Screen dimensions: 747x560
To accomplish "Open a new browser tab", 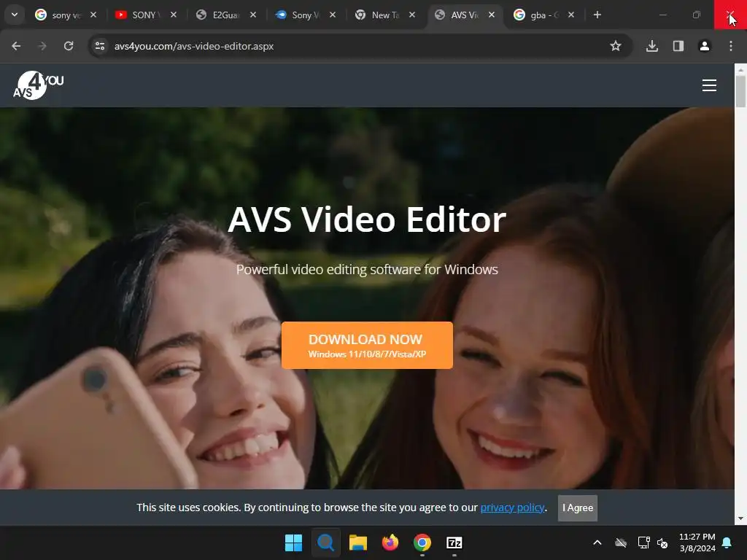I will (597, 15).
